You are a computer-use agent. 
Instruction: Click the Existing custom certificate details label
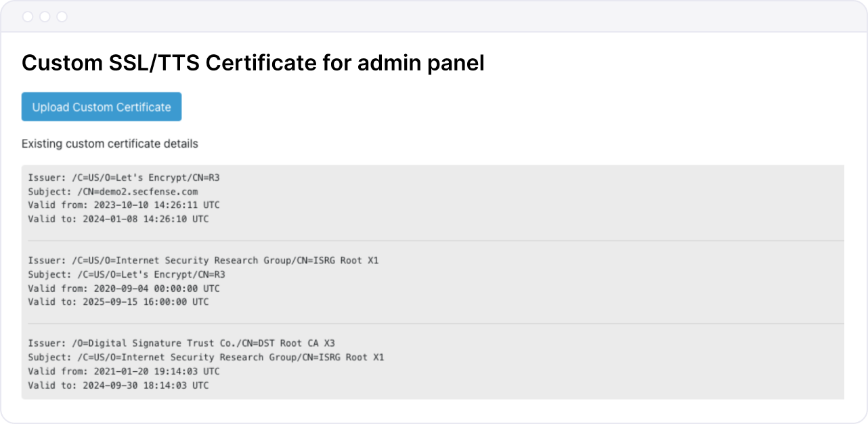point(110,144)
